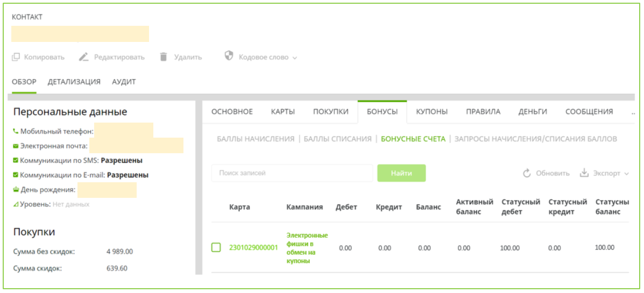Expand the Code word dropdown arrow
The height and width of the screenshot is (293, 644).
(x=295, y=58)
